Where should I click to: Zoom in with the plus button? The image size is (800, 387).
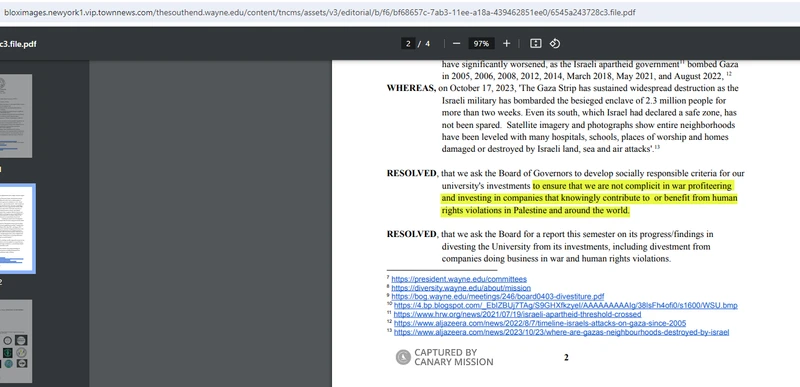(506, 44)
